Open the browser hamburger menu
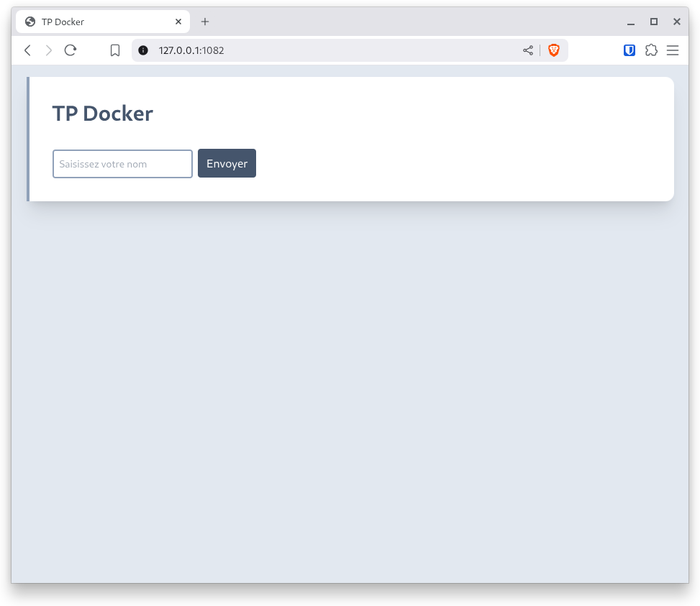The height and width of the screenshot is (606, 700). point(673,50)
